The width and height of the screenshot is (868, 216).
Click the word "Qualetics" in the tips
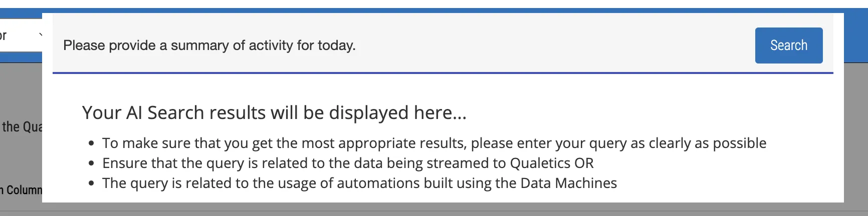click(x=540, y=163)
